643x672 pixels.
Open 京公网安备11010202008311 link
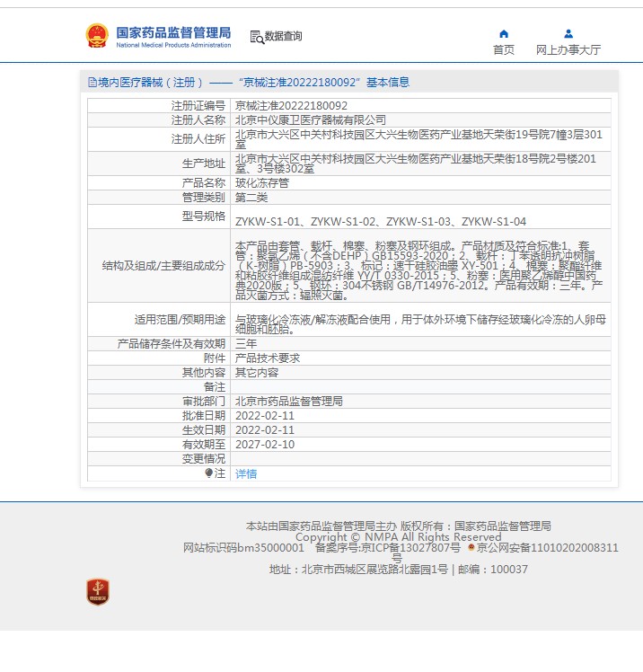548,548
